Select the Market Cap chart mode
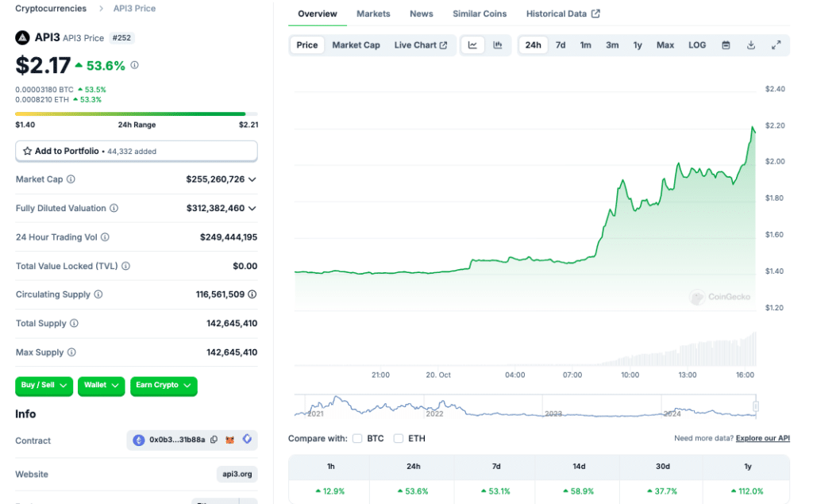This screenshot has width=813, height=504. click(x=356, y=45)
